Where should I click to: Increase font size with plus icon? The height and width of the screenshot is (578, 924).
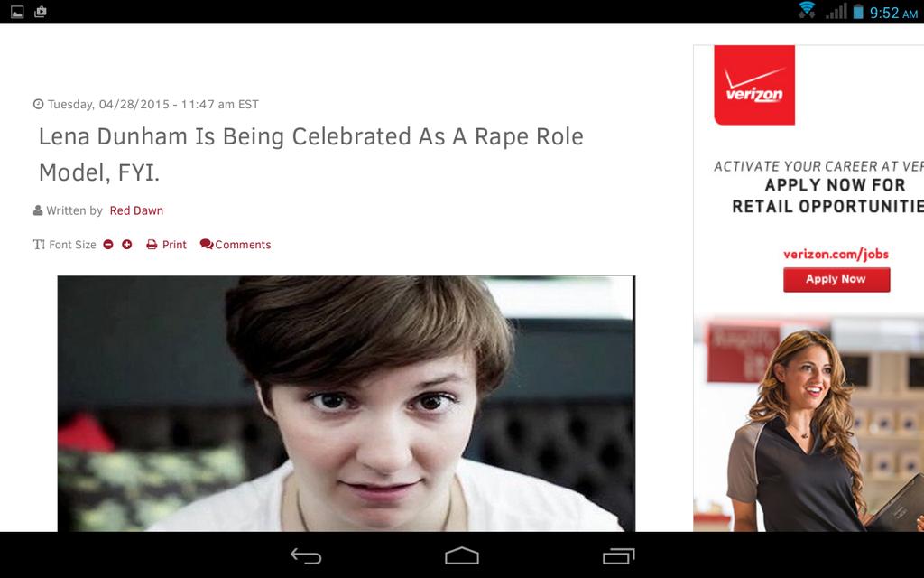(x=126, y=244)
